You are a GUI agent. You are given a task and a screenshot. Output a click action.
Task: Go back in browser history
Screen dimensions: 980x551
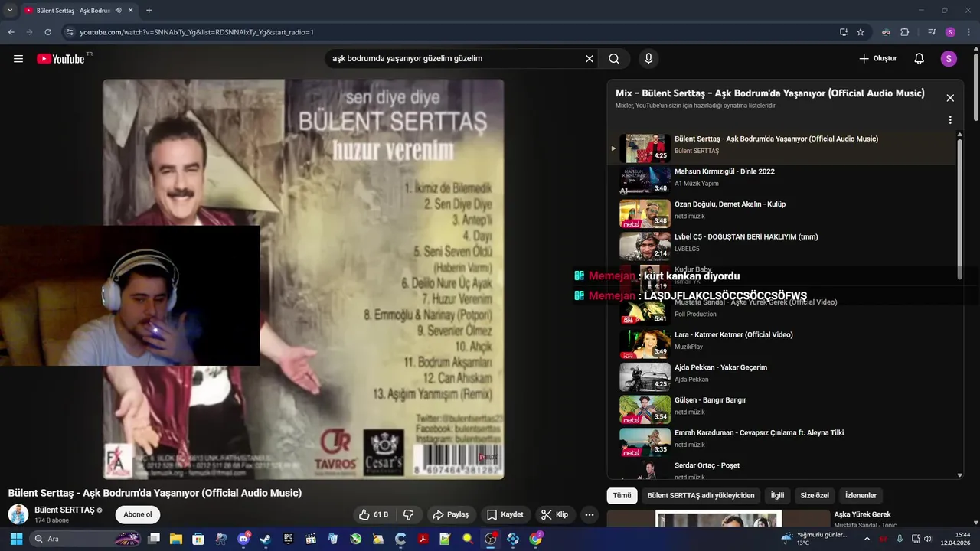point(11,32)
